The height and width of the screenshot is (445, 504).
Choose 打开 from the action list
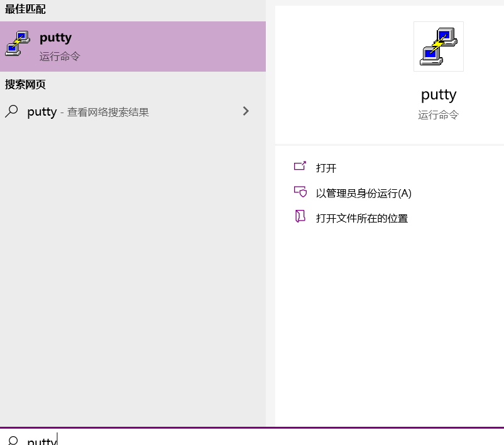pos(326,168)
